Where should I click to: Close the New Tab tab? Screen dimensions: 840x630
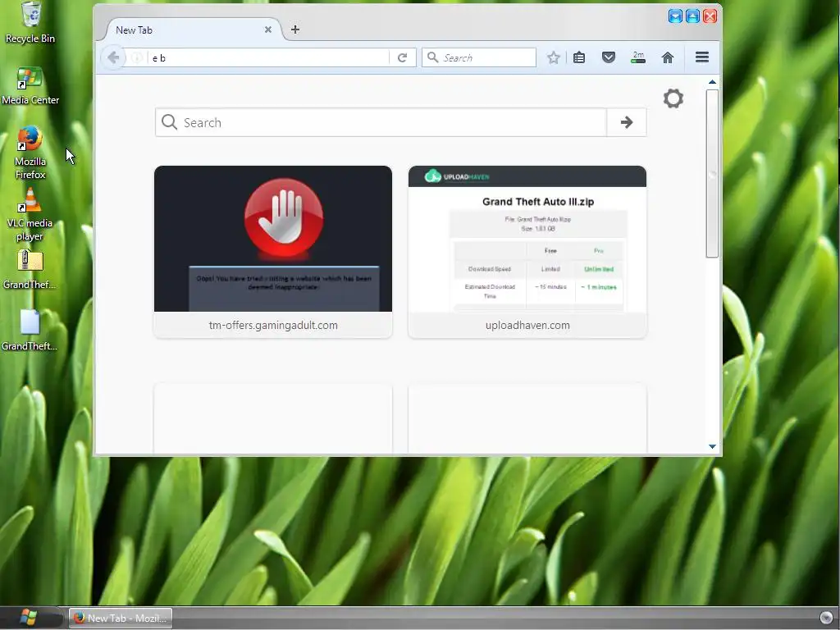point(268,30)
